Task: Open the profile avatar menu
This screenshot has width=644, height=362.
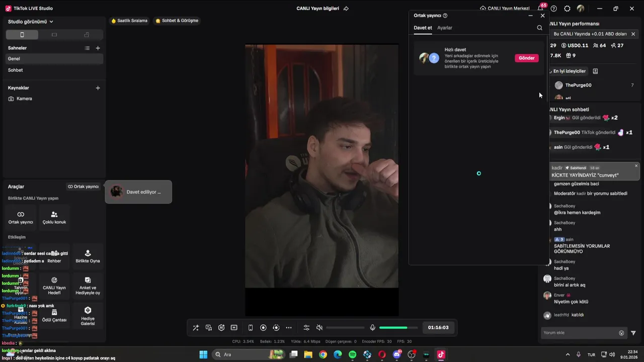Action: 581,9
